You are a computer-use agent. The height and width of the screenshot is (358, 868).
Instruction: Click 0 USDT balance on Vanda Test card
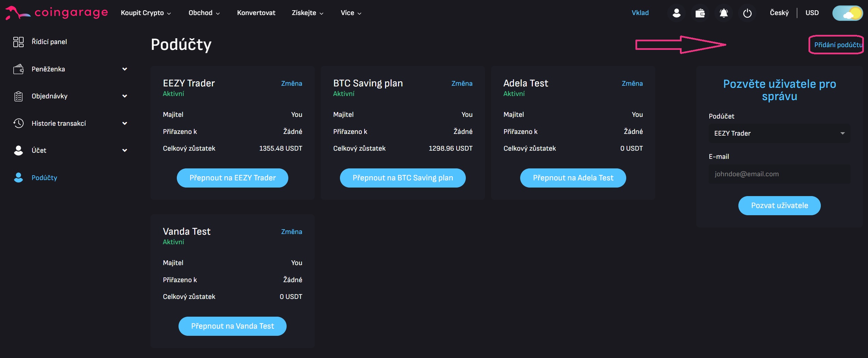pyautogui.click(x=291, y=297)
